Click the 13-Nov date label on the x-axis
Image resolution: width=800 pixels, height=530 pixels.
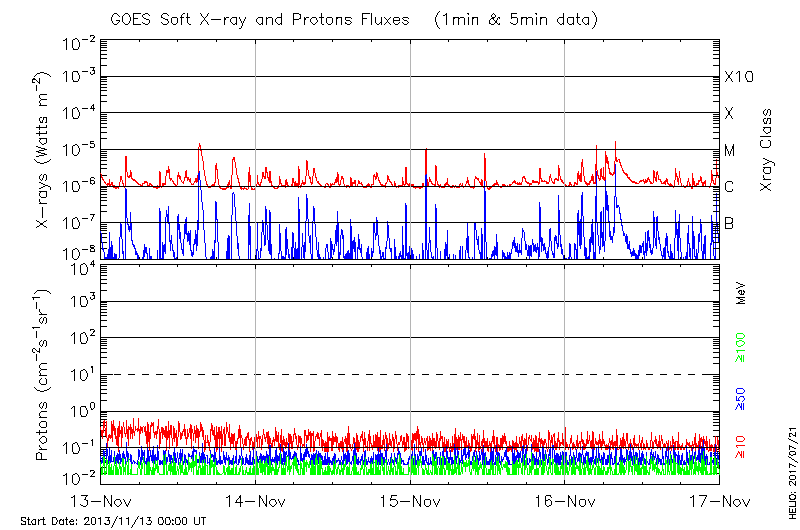tap(102, 500)
